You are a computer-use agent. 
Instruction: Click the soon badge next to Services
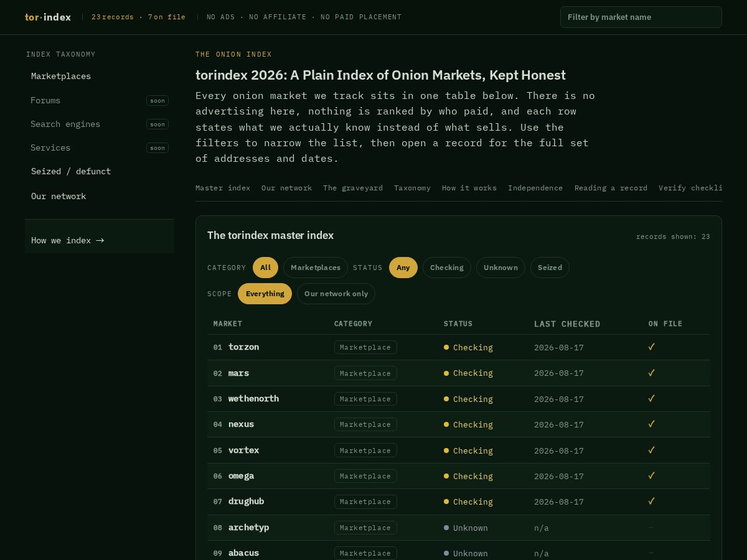pos(157,147)
